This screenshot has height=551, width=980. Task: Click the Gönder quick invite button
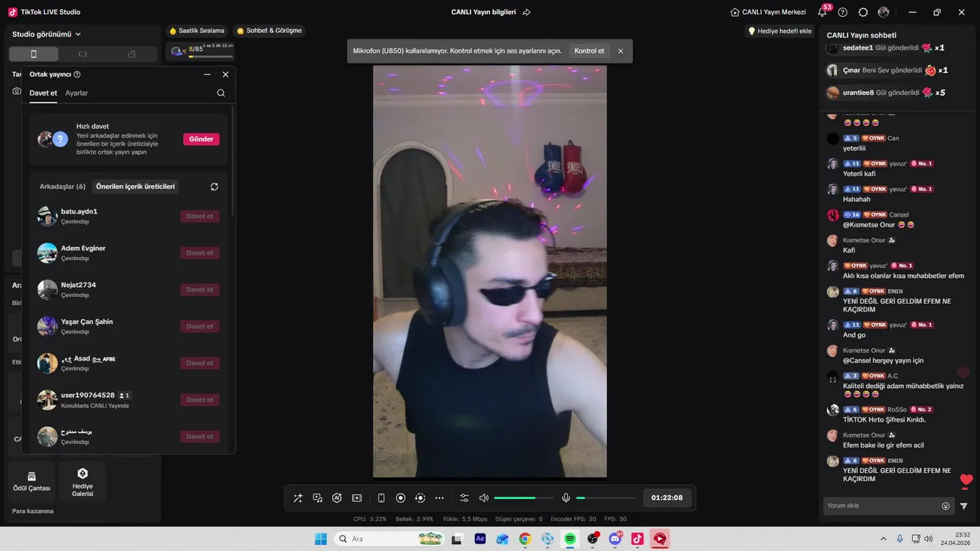point(201,139)
